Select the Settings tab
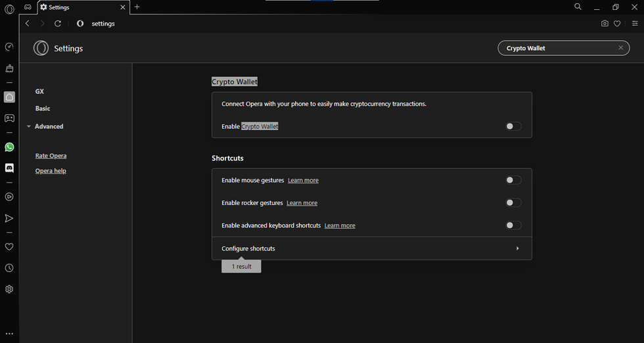The width and height of the screenshot is (644, 343). (83, 7)
